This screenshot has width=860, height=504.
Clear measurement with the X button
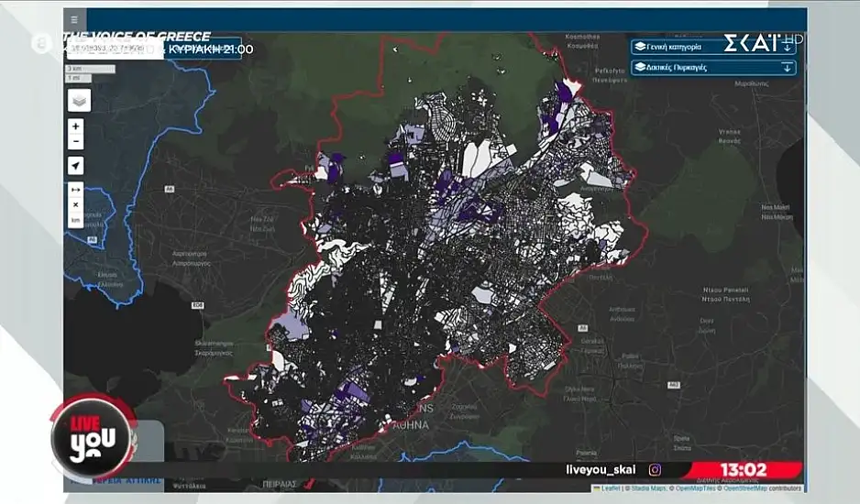point(75,205)
